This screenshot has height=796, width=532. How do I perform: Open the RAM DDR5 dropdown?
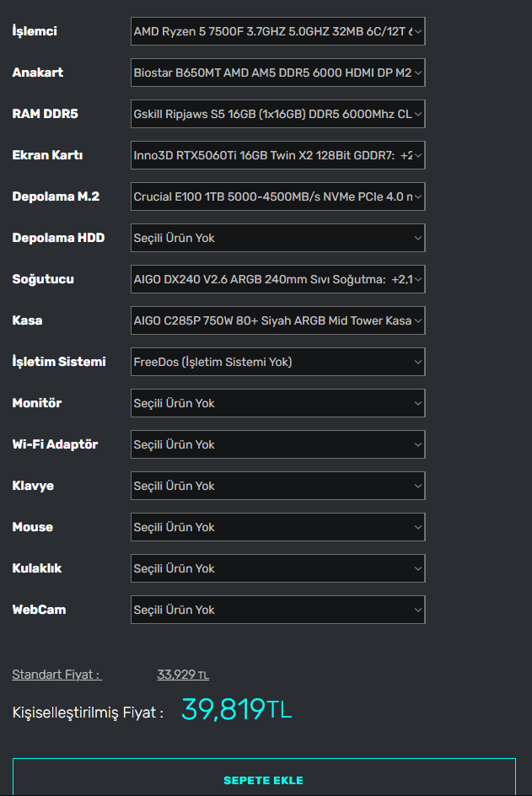point(277,115)
